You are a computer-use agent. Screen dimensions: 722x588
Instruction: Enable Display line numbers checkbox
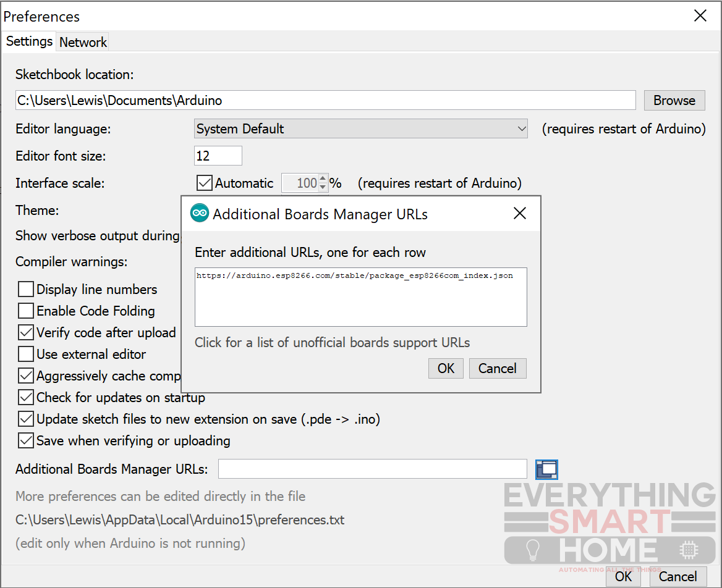26,290
